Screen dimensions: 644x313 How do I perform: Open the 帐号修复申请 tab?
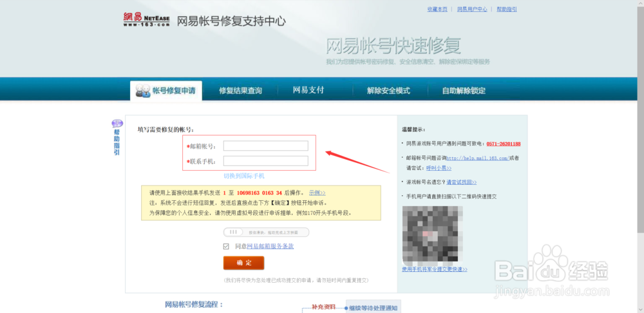(x=166, y=91)
